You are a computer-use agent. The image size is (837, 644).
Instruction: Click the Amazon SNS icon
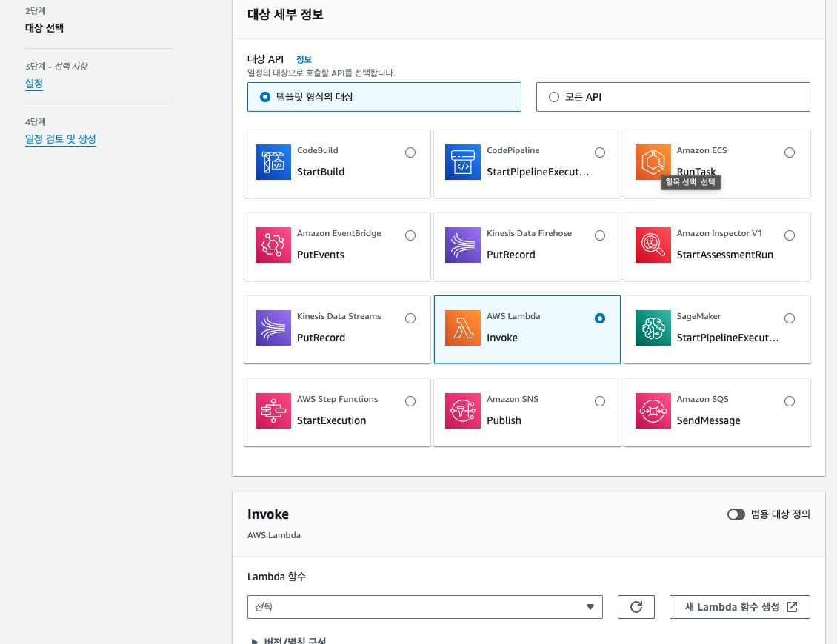click(x=463, y=411)
